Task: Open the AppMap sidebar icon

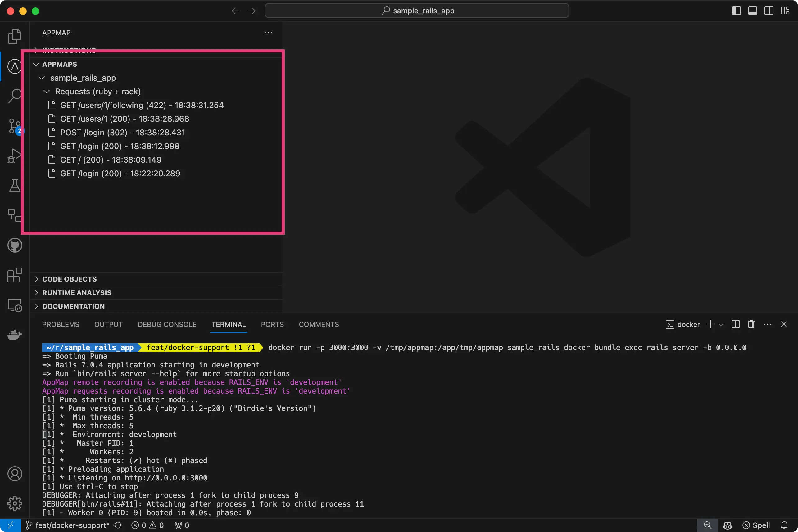Action: (15, 66)
